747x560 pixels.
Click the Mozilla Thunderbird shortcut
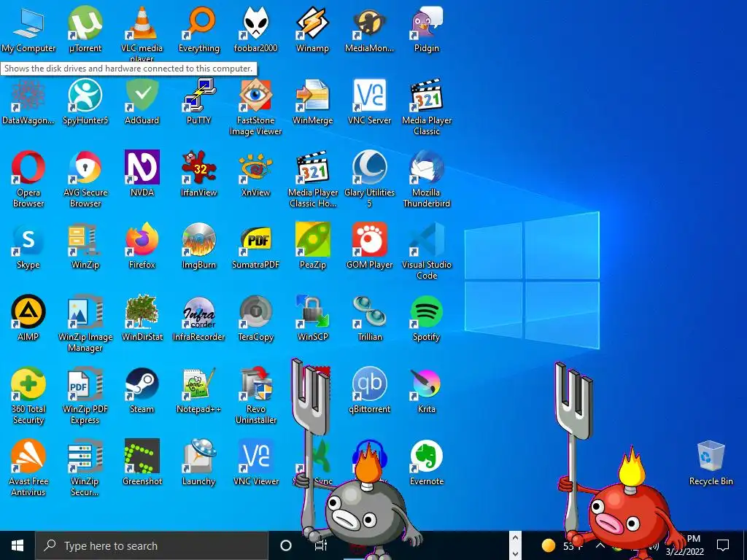426,168
